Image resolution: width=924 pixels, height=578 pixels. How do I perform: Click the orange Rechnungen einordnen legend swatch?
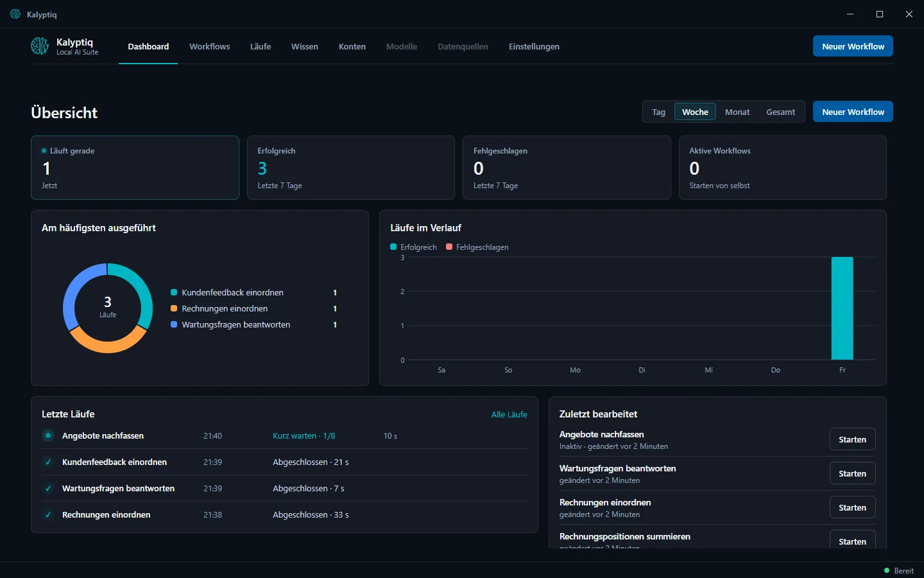[174, 308]
